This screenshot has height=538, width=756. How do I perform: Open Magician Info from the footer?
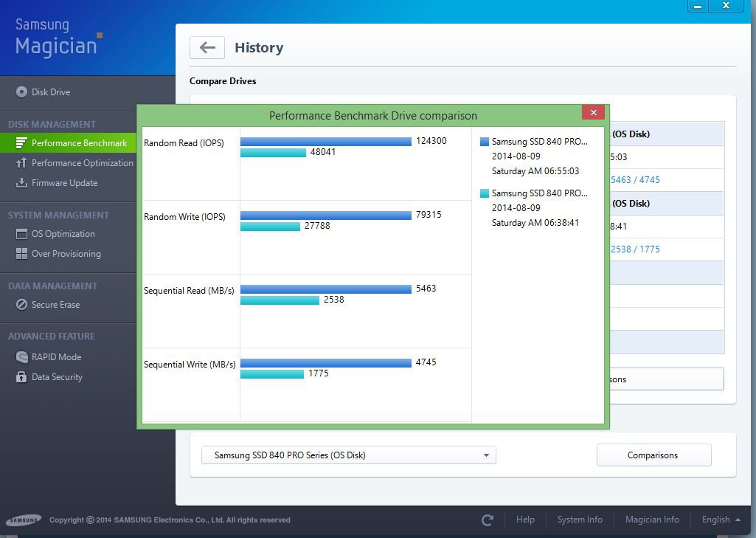(652, 520)
